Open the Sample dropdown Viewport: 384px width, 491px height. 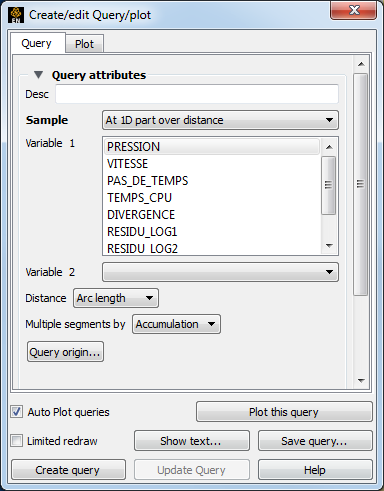click(x=220, y=120)
